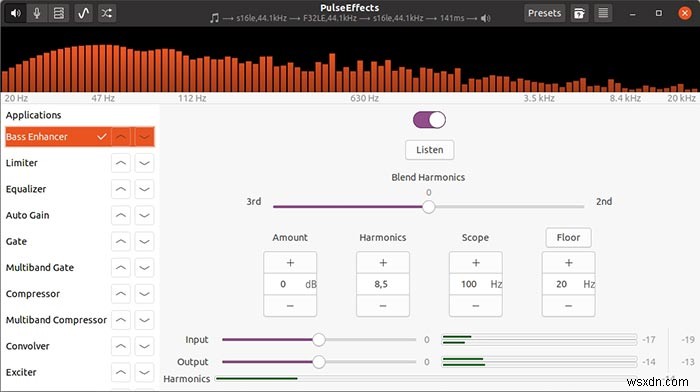Open the speaker output effects view

click(16, 13)
